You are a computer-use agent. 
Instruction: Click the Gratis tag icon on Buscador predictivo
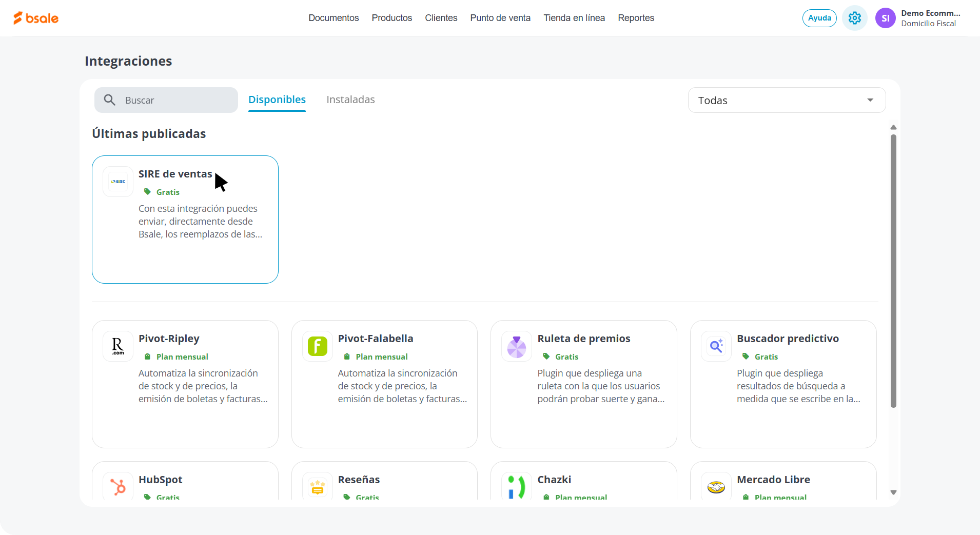(746, 356)
